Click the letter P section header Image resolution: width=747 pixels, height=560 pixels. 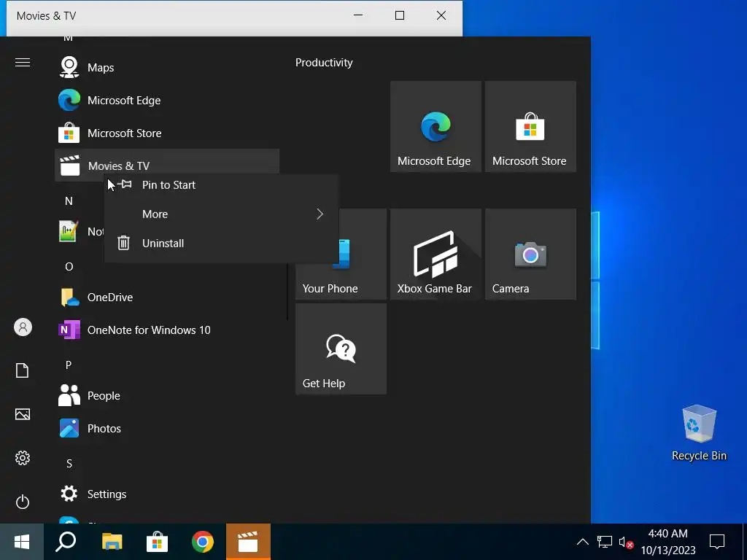coord(69,365)
